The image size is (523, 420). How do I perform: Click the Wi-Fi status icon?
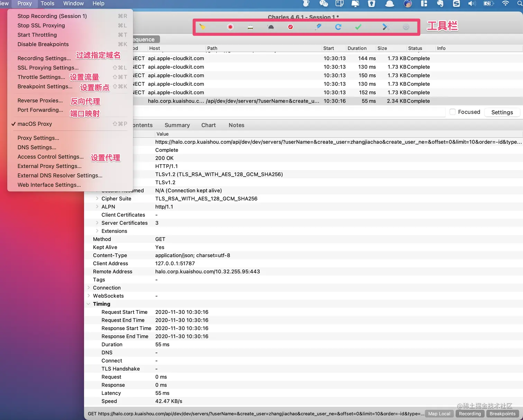point(505,3)
